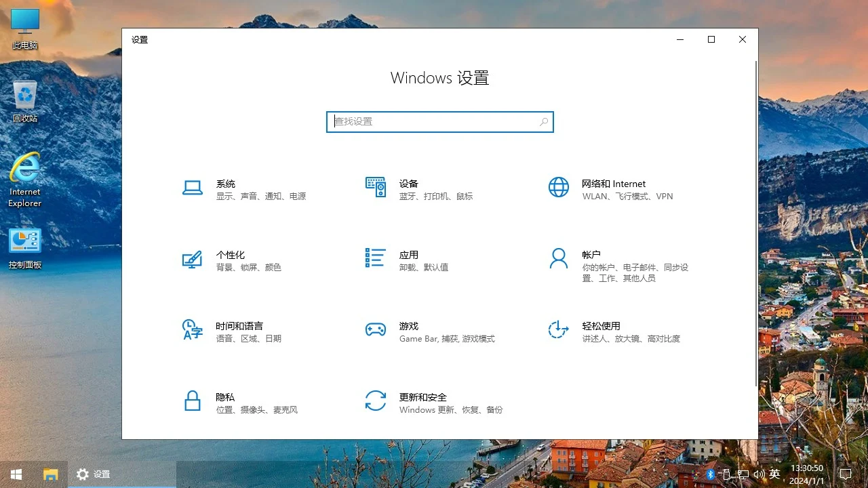Open the volume control in system tray

(x=759, y=474)
